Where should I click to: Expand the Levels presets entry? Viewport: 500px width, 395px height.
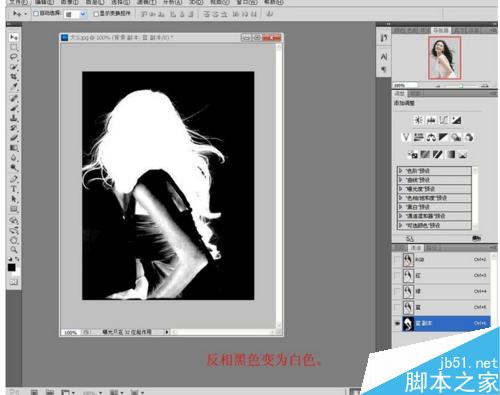tap(435, 171)
